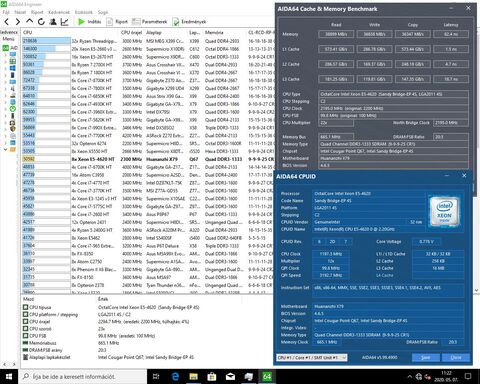Open the Súgó menu
The height and width of the screenshot is (384, 480).
(103, 12)
